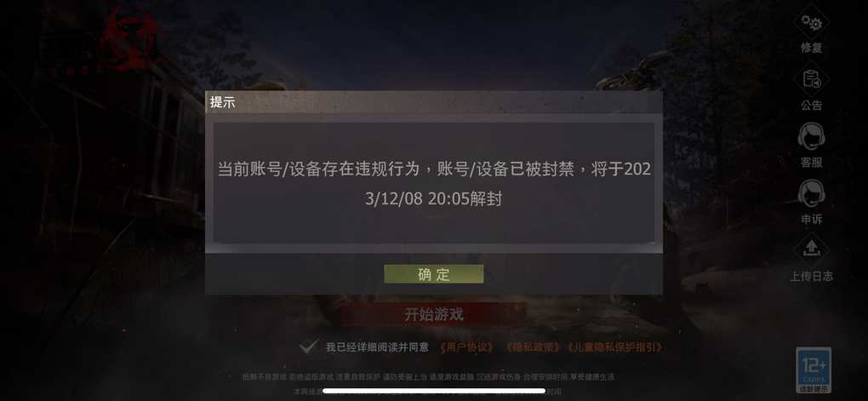This screenshot has height=401, width=868.
Task: Tap the 12+ CADPA age rating badge
Action: [x=814, y=369]
